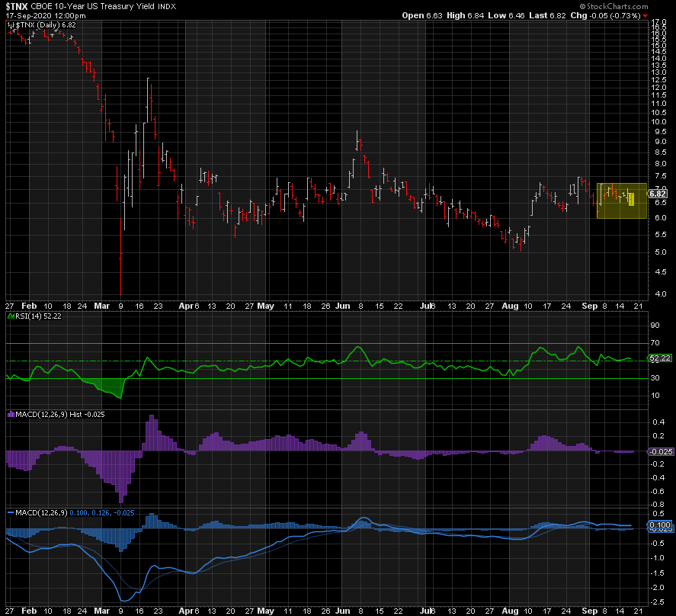Click the 70 overbought level on the RSI axis
Viewport: 676px width, 616px height.
point(655,343)
